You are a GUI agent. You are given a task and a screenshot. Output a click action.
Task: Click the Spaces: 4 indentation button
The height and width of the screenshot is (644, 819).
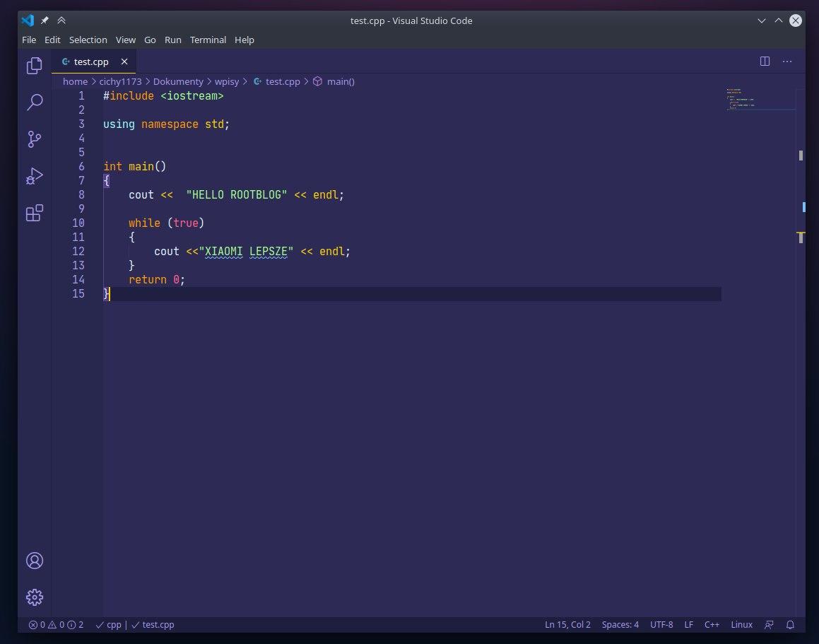pyautogui.click(x=620, y=625)
